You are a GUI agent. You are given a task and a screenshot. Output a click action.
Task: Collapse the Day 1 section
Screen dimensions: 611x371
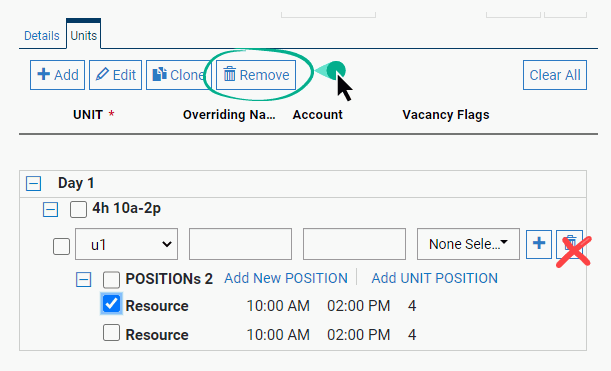coord(34,183)
